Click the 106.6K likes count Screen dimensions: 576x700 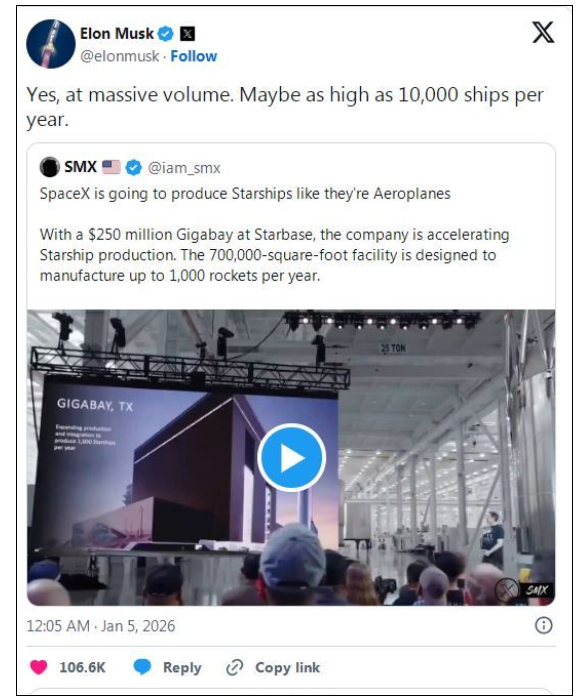click(x=82, y=667)
